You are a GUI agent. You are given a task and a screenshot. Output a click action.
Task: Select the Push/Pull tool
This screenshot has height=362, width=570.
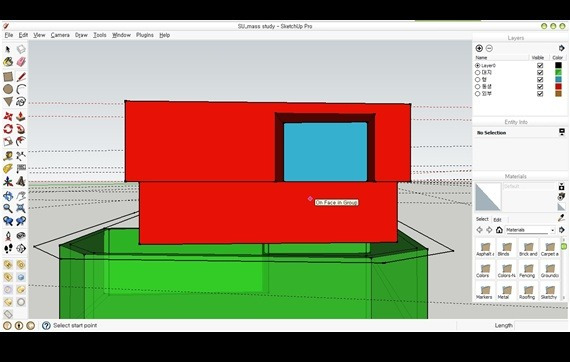(21, 116)
